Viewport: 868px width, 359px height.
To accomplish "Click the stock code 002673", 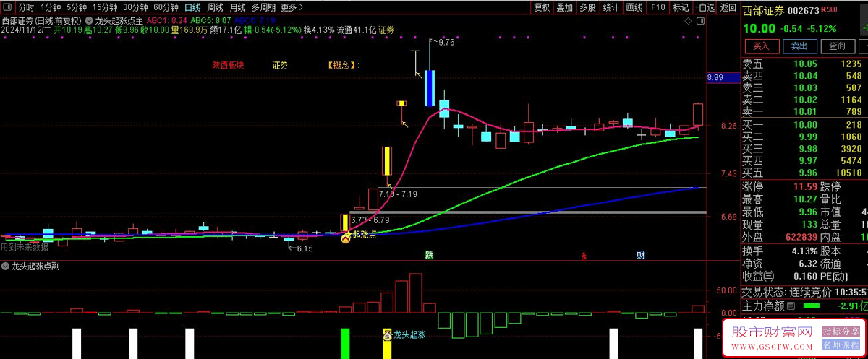I will (x=803, y=10).
